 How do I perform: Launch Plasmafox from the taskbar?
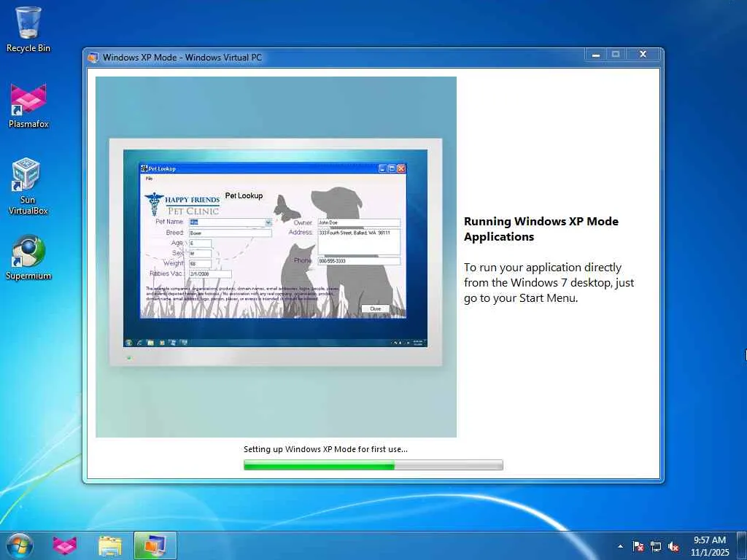tap(65, 545)
